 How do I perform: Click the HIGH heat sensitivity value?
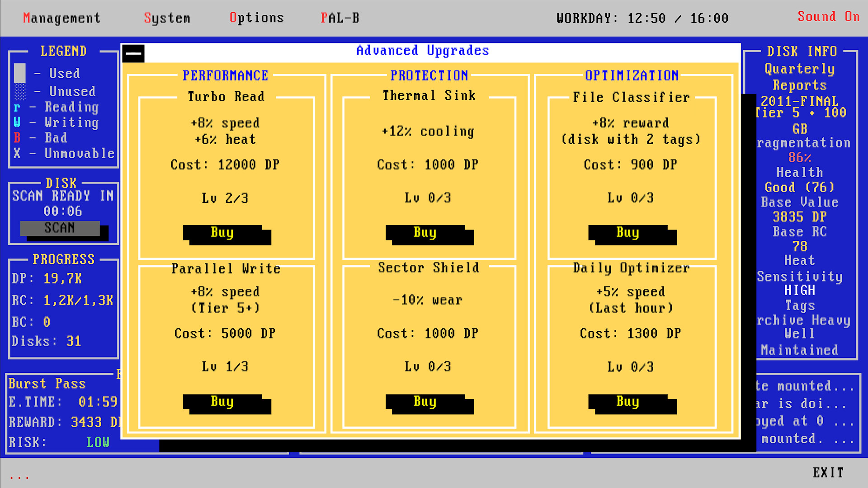pyautogui.click(x=799, y=291)
